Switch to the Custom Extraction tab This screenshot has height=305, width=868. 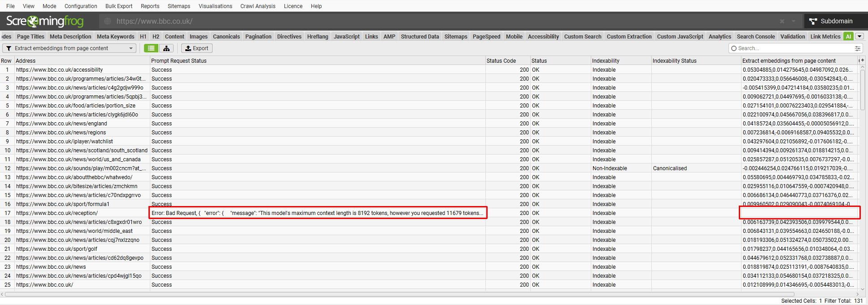pos(629,37)
